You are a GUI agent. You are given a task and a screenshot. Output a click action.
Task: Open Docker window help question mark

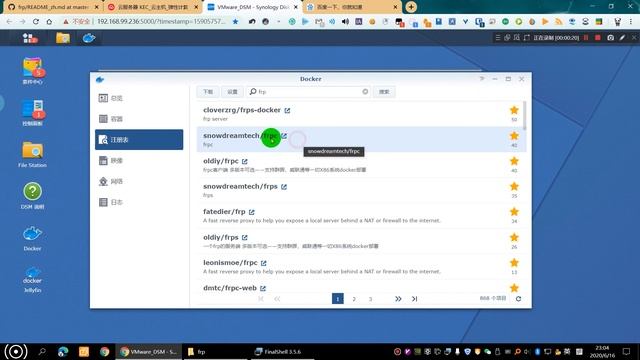pyautogui.click(x=482, y=79)
